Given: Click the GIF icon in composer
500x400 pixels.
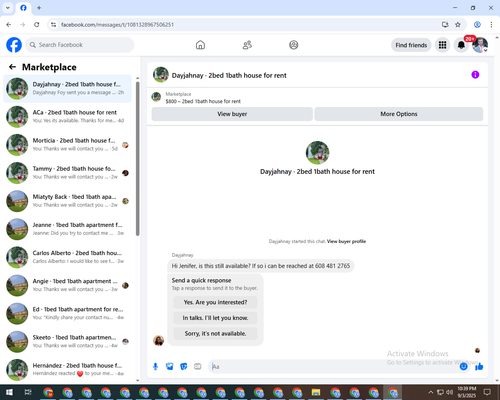Looking at the screenshot, I should click(198, 367).
